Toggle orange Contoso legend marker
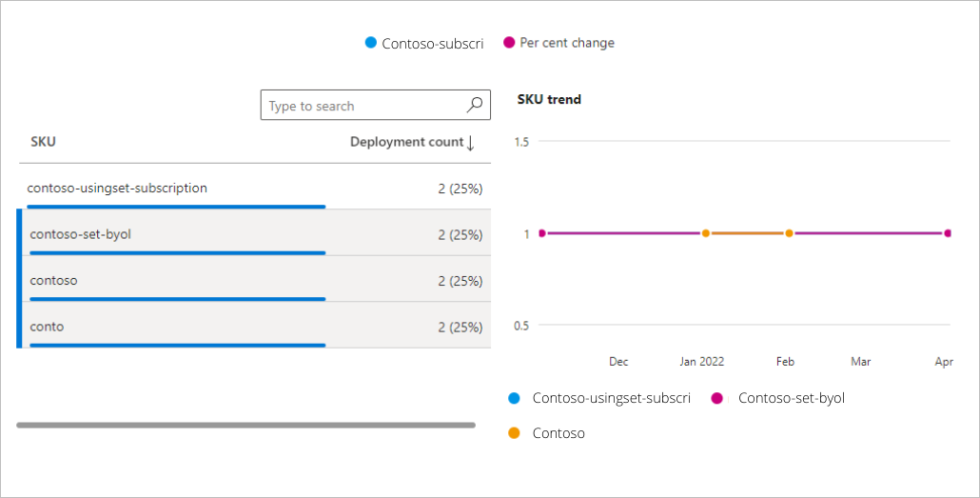This screenshot has height=498, width=980. 515,433
